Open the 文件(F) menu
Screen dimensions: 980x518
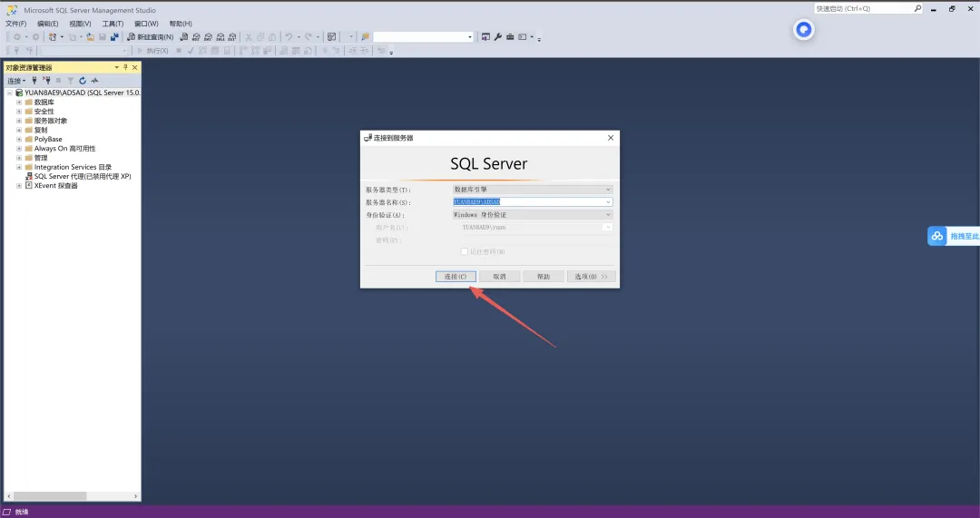point(15,24)
